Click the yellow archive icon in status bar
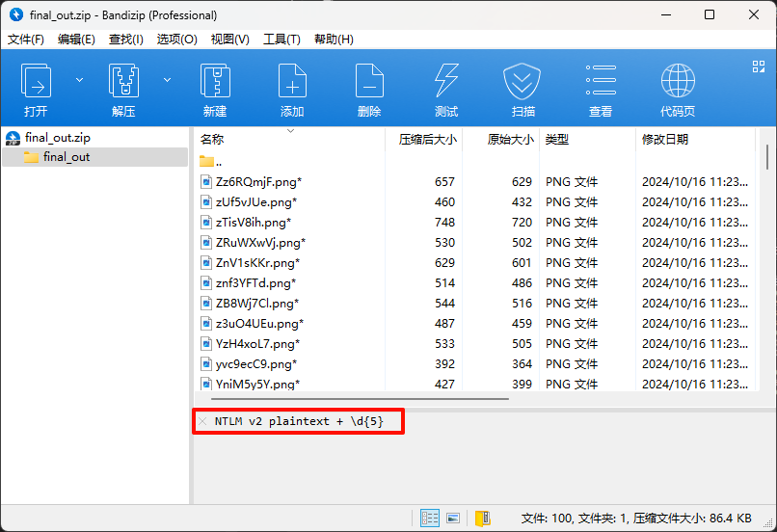This screenshot has height=532, width=777. point(483,518)
